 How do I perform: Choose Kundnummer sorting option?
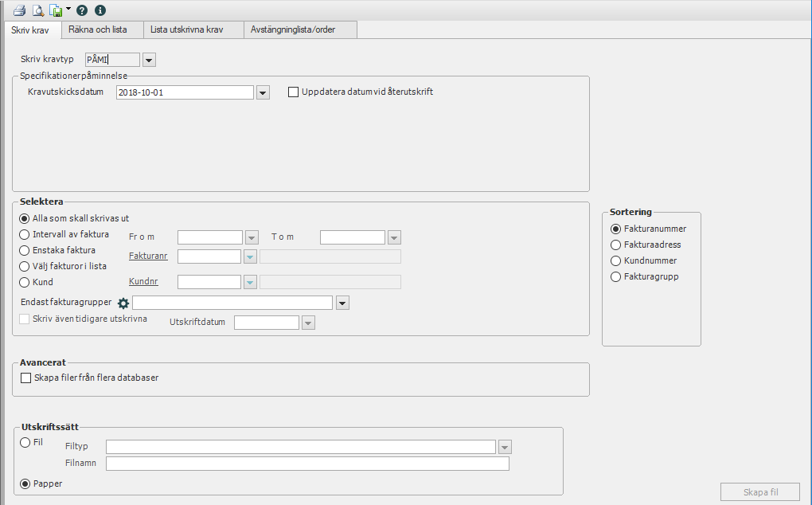point(615,261)
